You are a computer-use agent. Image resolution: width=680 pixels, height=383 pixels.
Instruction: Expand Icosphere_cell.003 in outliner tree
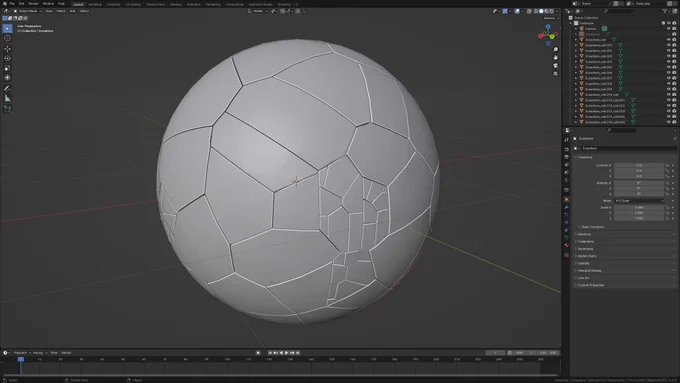[x=576, y=56]
